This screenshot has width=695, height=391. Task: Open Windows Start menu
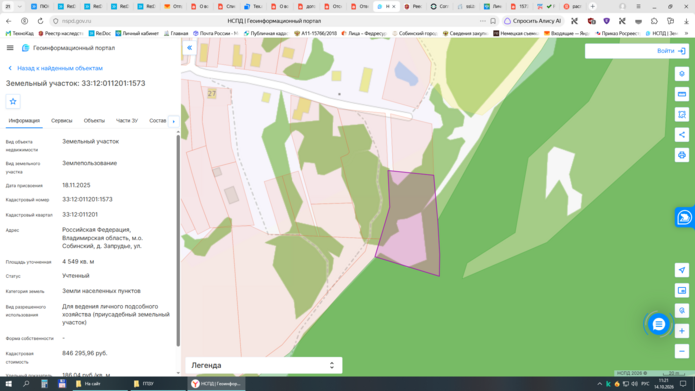pyautogui.click(x=8, y=384)
